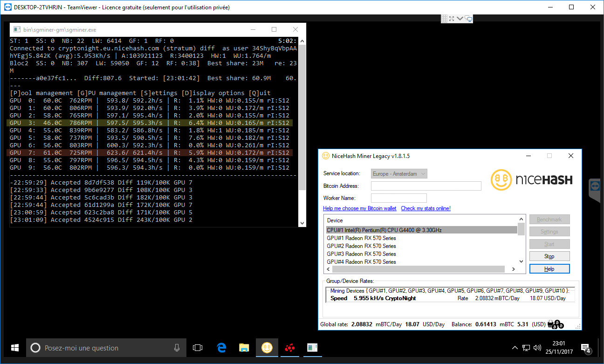Viewport: 604px width, 364px height.
Task: Click the sgminer window title icon
Action: point(17,29)
